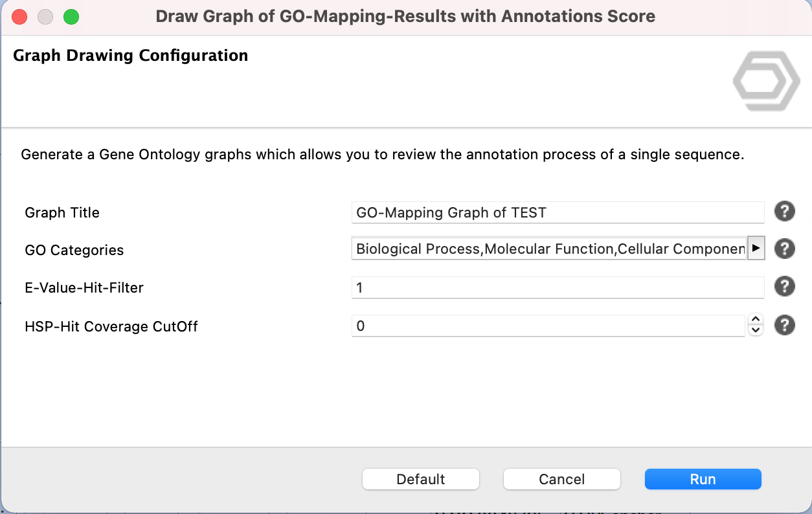Screen dimensions: 812x514
Task: Increase HSP-Hit Coverage CutOff with up arrow
Action: pos(755,320)
